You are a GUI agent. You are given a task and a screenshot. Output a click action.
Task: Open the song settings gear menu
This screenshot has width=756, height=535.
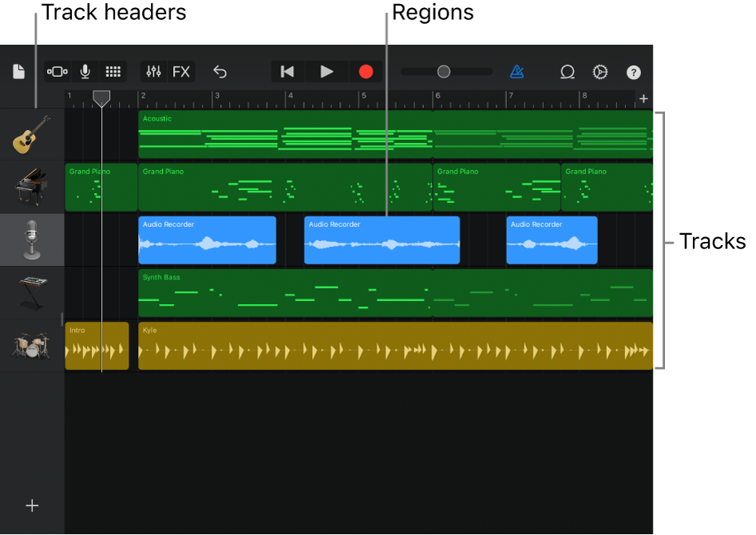600,72
